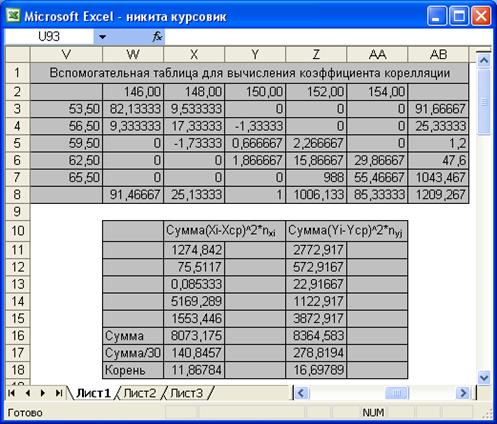Go to previous sheet navigation arrow

click(x=27, y=393)
